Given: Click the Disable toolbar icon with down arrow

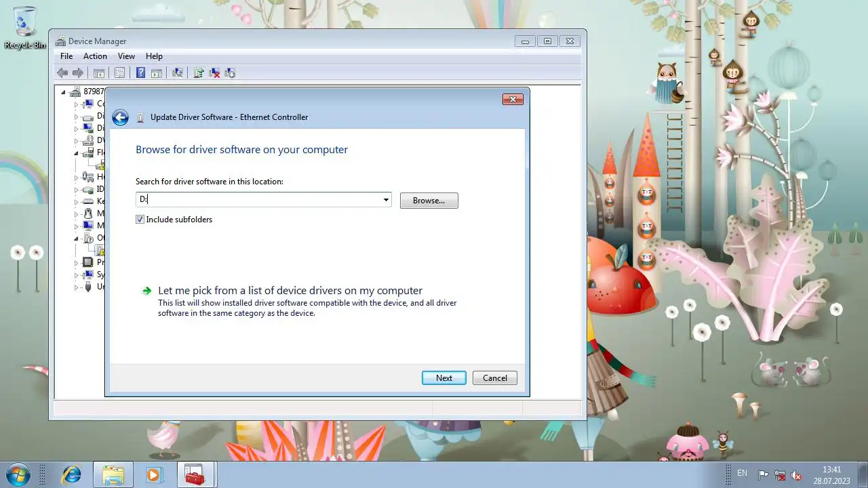Looking at the screenshot, I should pos(230,73).
